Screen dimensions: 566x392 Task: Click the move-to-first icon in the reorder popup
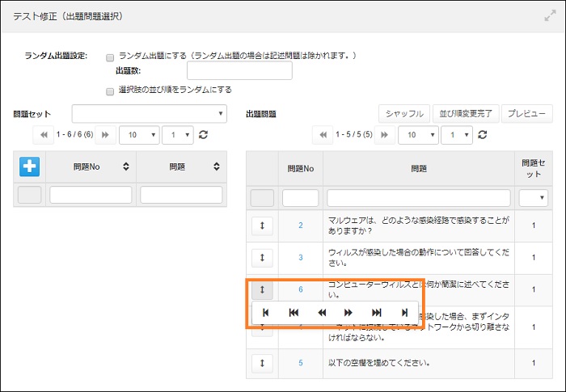pyautogui.click(x=265, y=312)
